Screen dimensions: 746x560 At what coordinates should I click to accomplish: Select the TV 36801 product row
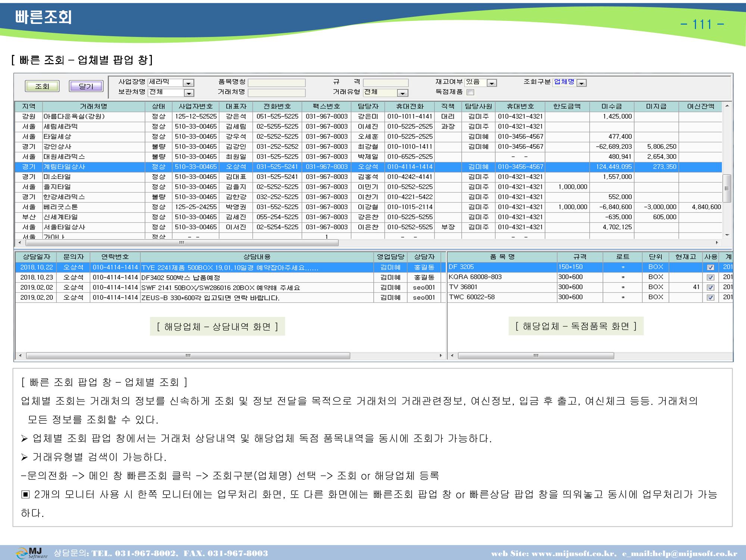click(x=590, y=287)
